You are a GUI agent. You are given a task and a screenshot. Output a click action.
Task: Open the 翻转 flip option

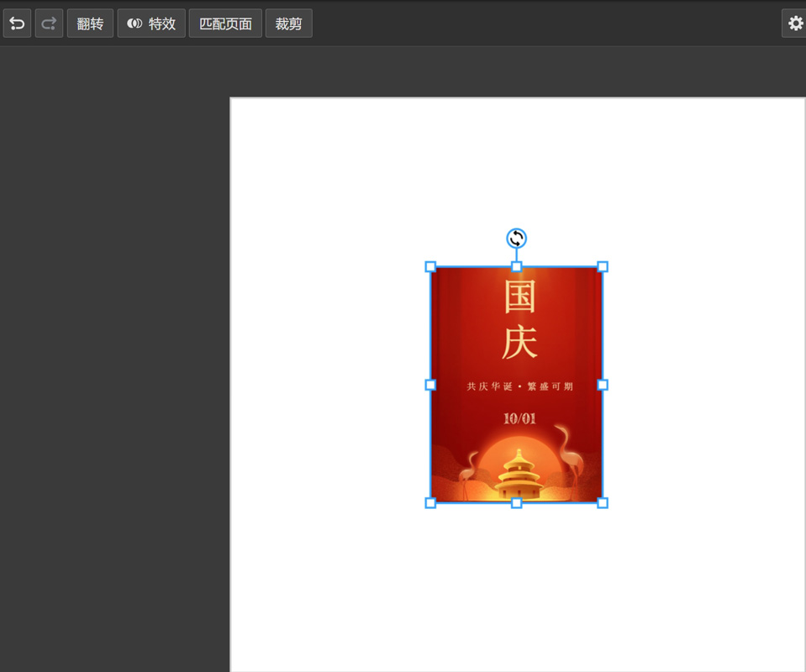click(90, 24)
